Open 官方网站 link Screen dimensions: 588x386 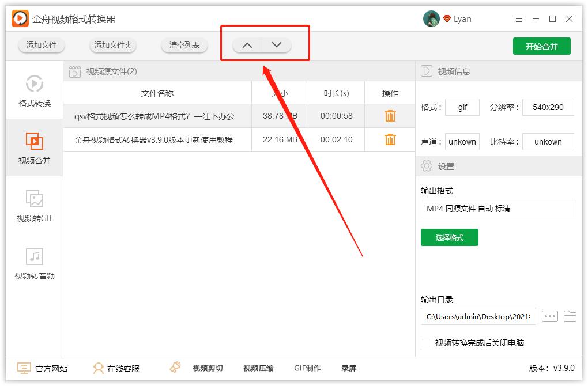(x=51, y=368)
